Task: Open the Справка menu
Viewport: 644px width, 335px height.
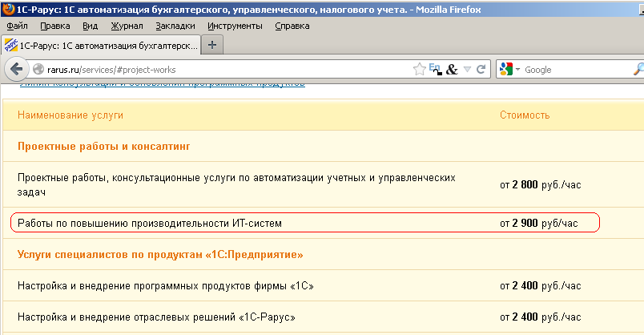Action: 292,26
